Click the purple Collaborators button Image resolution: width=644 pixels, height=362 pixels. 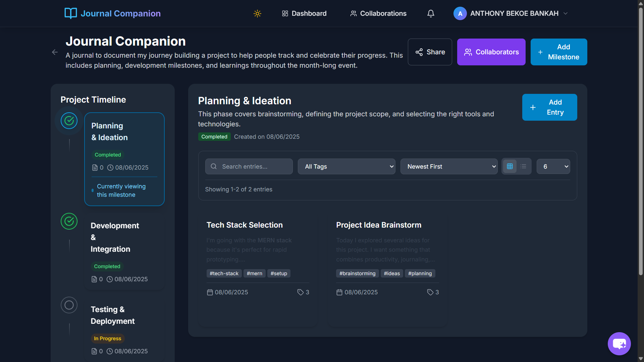click(491, 52)
